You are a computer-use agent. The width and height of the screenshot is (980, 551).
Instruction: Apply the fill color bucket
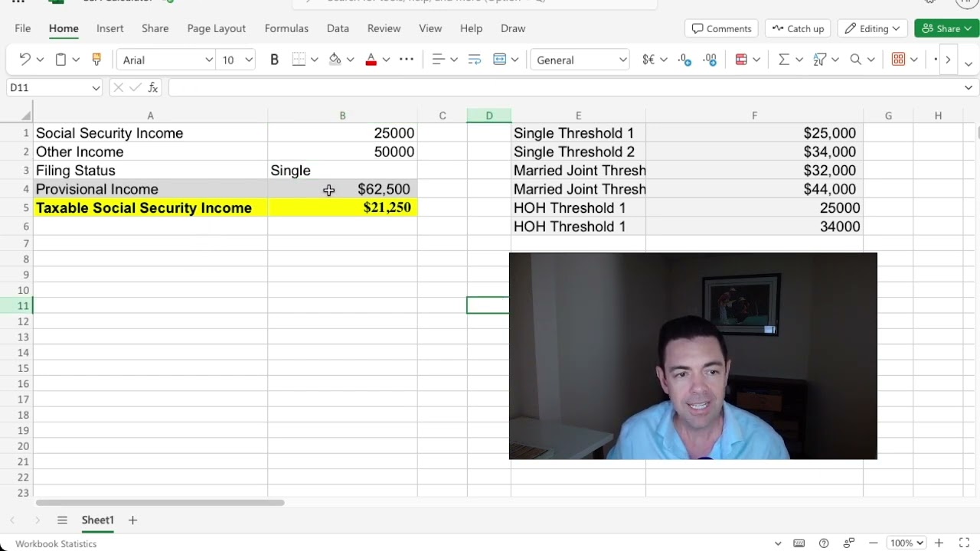point(335,60)
